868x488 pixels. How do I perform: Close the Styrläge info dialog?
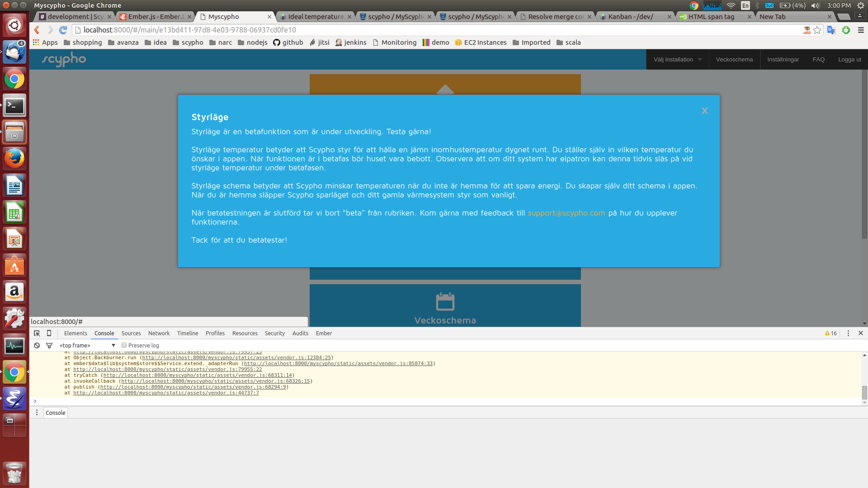point(704,111)
